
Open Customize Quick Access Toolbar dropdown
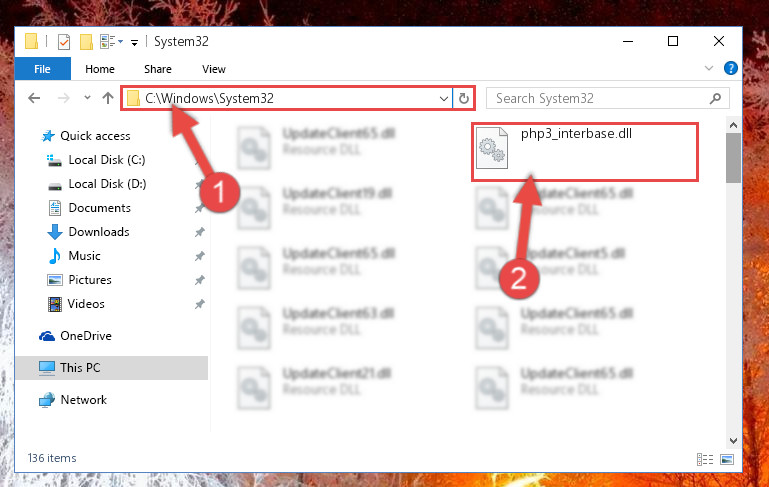[134, 43]
